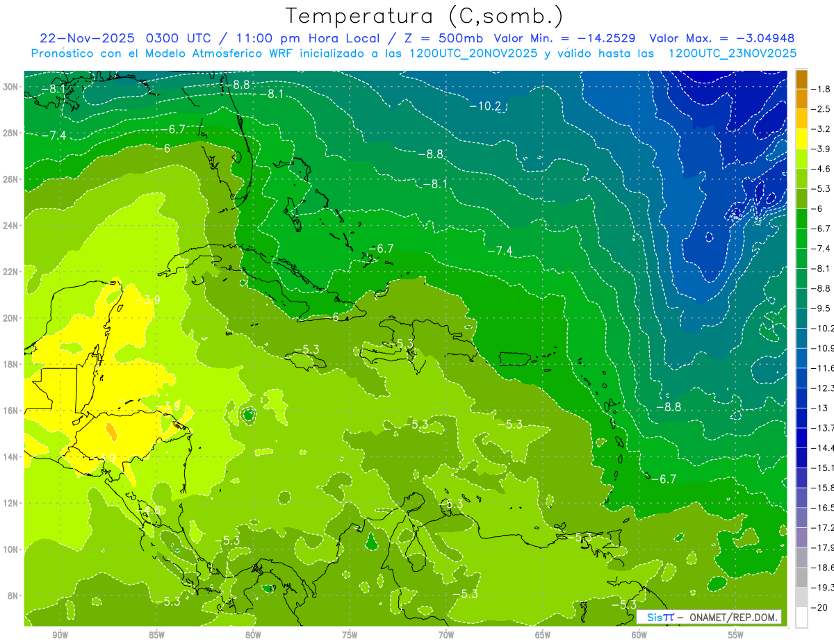Click the 60W longitude axis label

(x=639, y=635)
